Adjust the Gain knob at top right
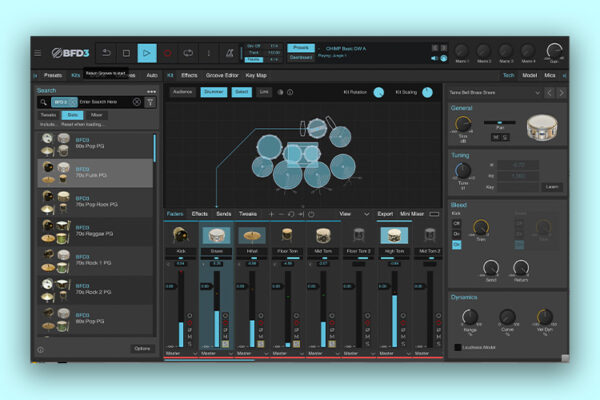 coord(554,51)
